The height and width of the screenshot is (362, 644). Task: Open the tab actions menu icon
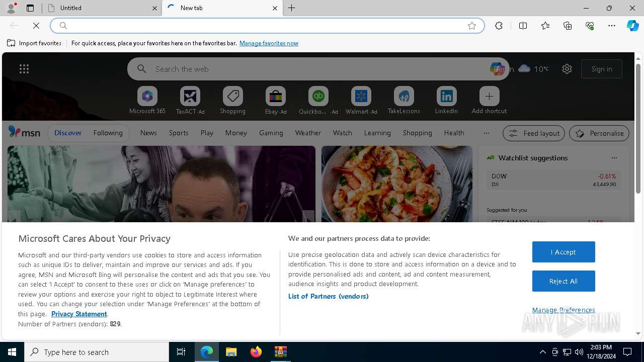(30, 8)
